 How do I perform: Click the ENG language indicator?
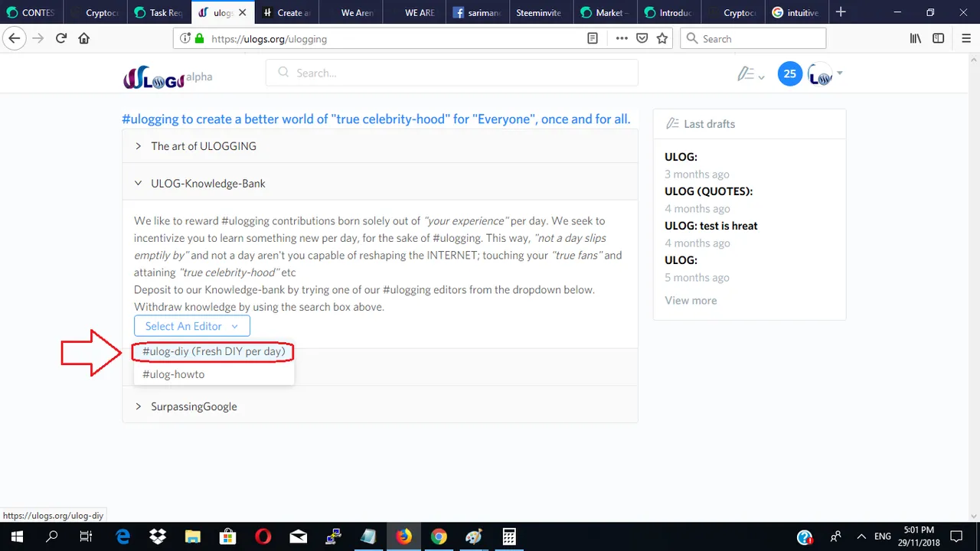883,536
